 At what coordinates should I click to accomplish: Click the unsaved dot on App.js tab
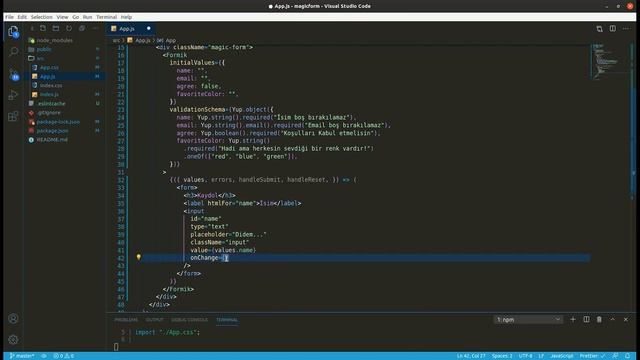coord(149,29)
